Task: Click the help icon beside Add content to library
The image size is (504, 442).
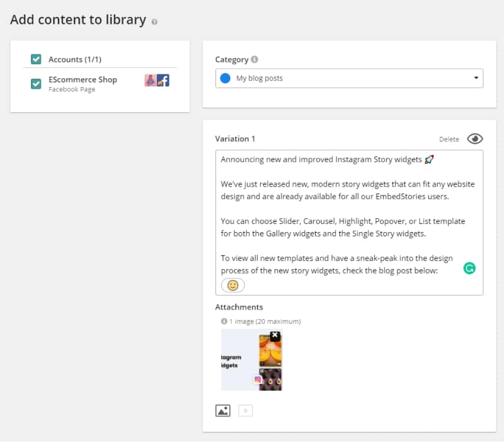Action: coord(154,22)
